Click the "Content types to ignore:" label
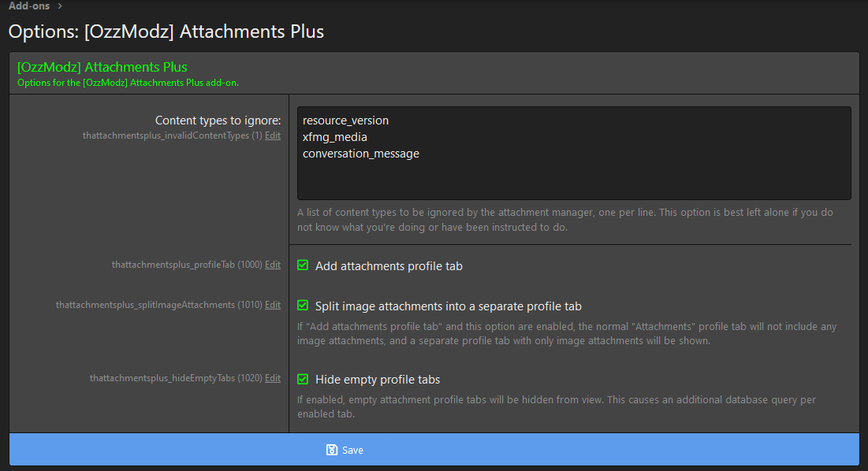Screen dimensions: 868x471 coord(218,121)
